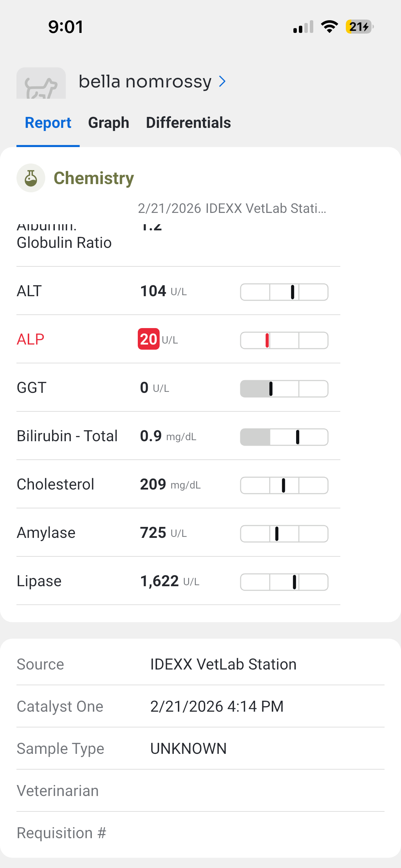Tap the Chemistry flask icon

31,178
